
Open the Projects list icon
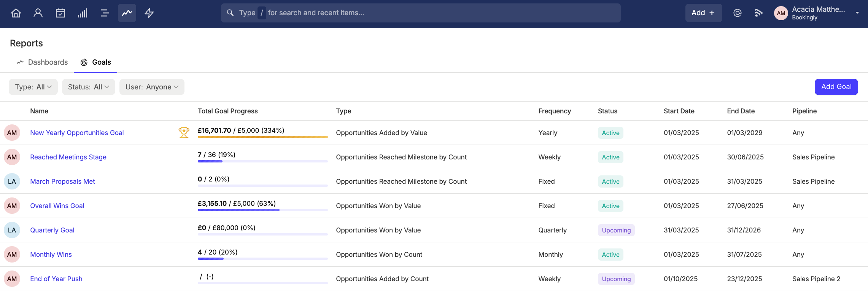click(x=105, y=13)
